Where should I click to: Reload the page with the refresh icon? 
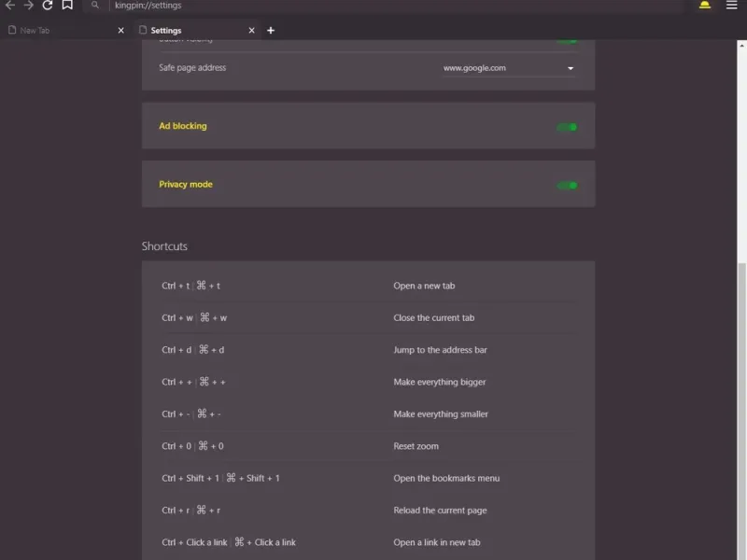pos(48,6)
